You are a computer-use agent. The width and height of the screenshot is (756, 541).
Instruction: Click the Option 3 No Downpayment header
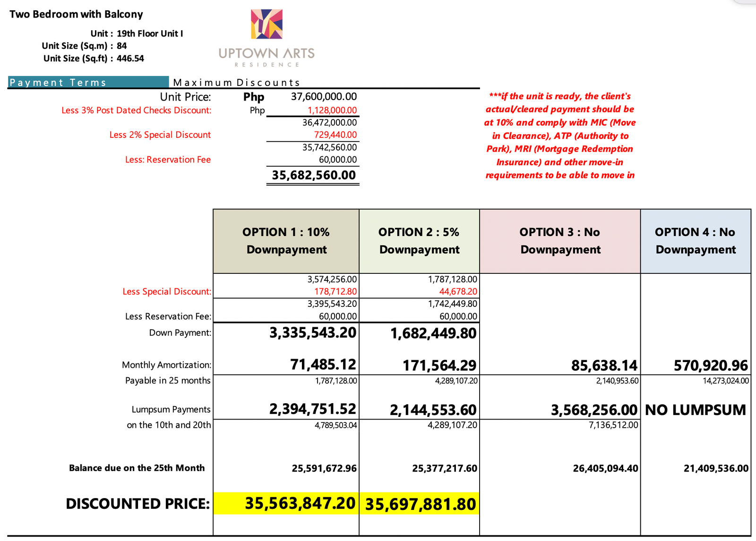point(560,241)
